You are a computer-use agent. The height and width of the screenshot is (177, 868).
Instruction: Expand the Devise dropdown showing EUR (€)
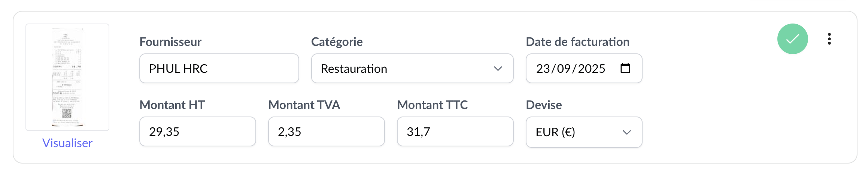(x=584, y=132)
